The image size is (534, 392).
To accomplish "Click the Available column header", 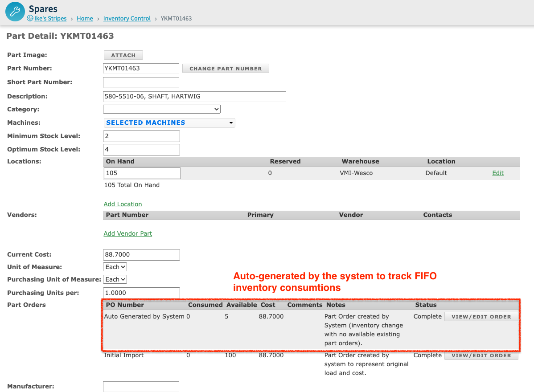I will coord(242,305).
